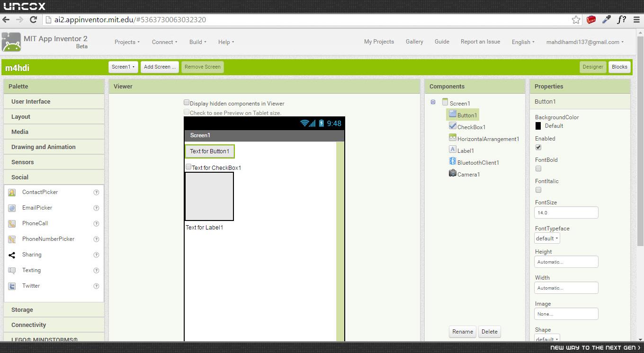Reload the page with refresh icon
The width and height of the screenshot is (644, 353).
tap(33, 20)
